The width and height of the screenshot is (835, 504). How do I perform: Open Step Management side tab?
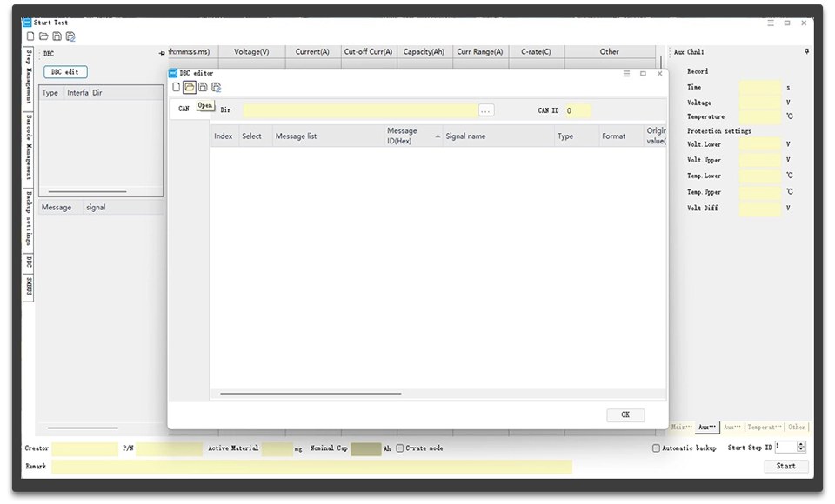pos(29,77)
